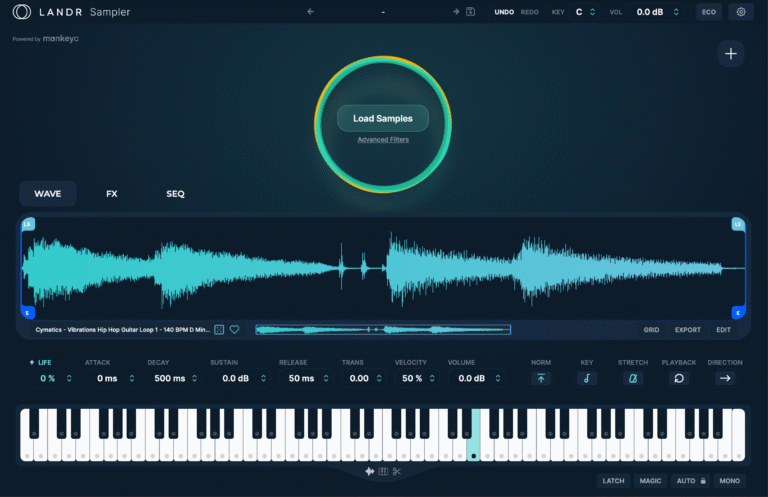Click the EXPORT button
Image resolution: width=768 pixels, height=497 pixels.
pyautogui.click(x=688, y=330)
